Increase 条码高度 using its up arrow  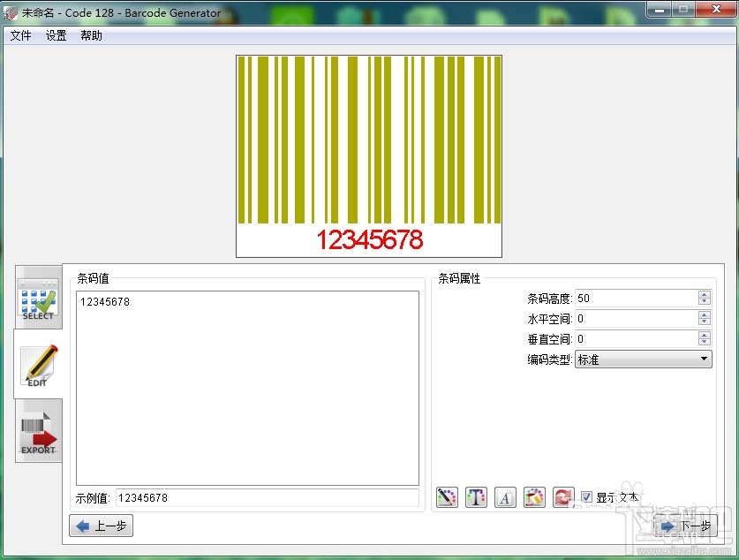click(x=704, y=293)
